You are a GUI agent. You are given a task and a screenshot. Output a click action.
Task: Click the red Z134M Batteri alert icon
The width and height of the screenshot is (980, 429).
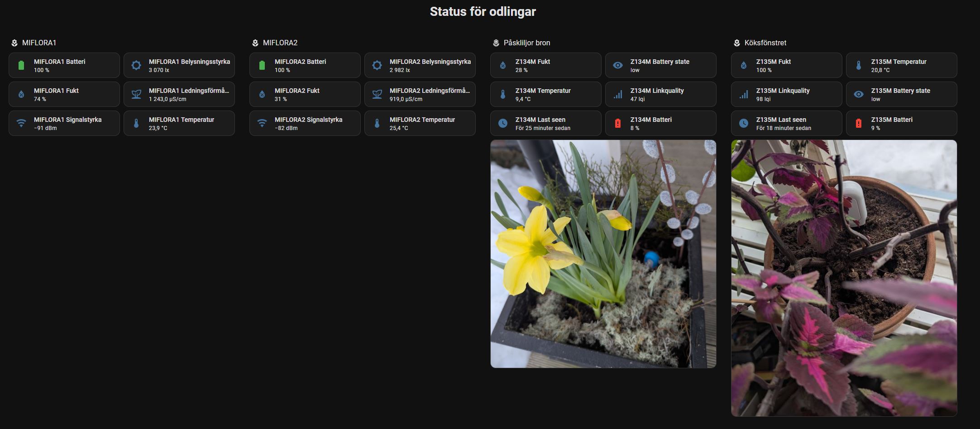(618, 123)
